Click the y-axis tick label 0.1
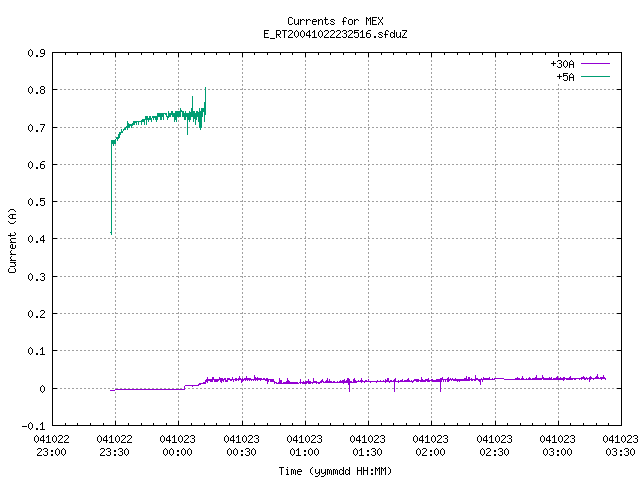Image resolution: width=640 pixels, height=480 pixels. (x=36, y=351)
